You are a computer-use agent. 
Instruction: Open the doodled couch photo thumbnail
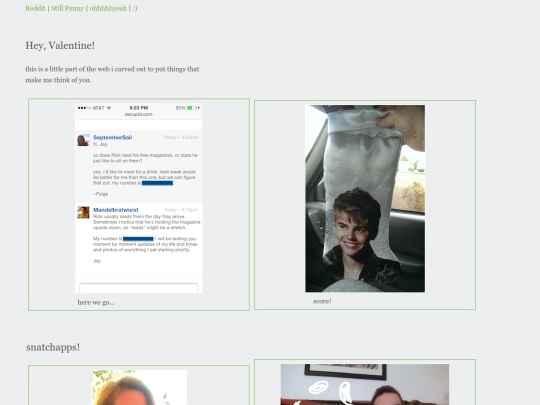pyautogui.click(x=365, y=385)
